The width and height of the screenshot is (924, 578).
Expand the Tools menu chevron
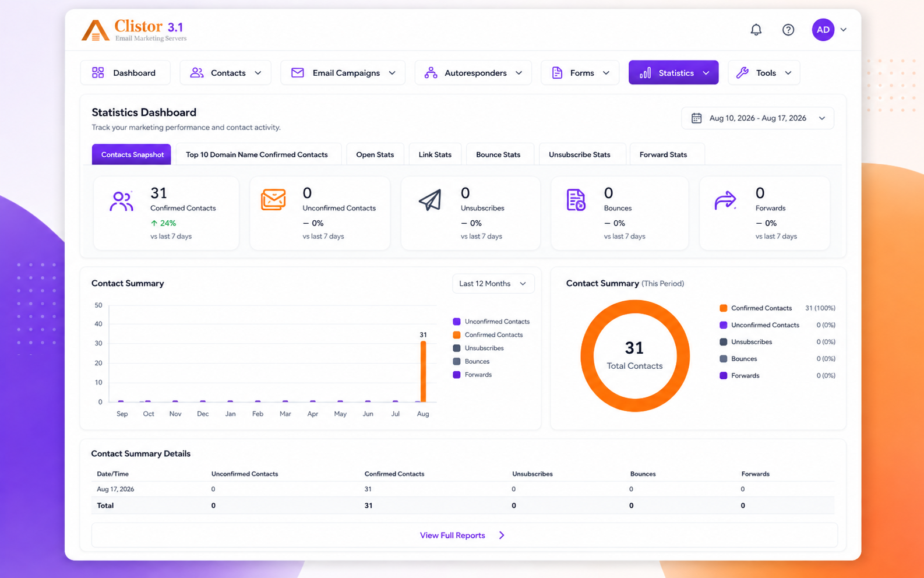click(788, 73)
